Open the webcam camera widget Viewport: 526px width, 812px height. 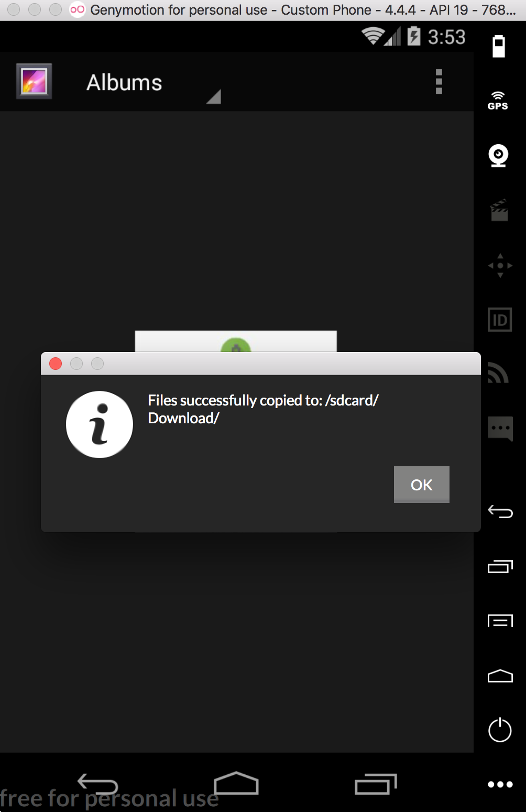[x=499, y=156]
